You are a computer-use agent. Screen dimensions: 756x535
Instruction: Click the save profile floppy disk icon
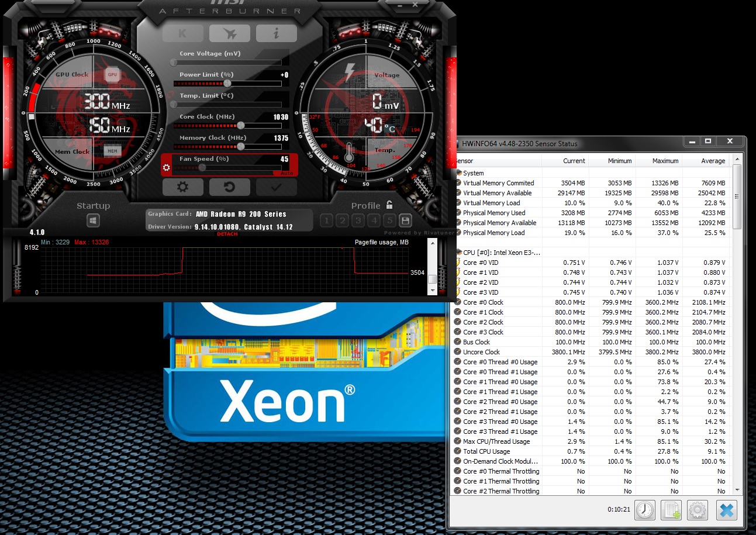[405, 220]
